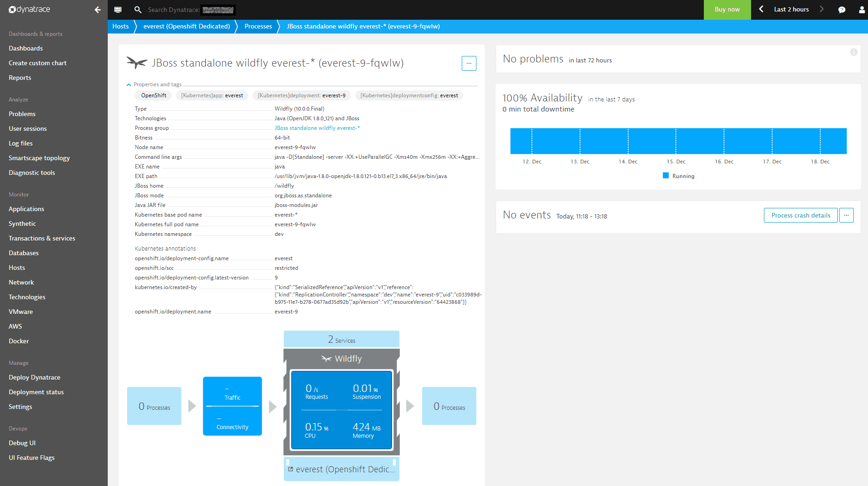Click the Wildfly header in infographic

pos(342,359)
